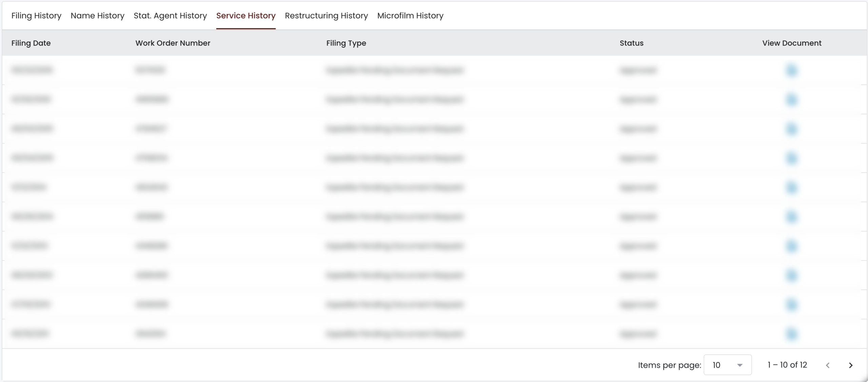Click the Status column header
Image resolution: width=868 pixels, height=382 pixels.
click(631, 43)
